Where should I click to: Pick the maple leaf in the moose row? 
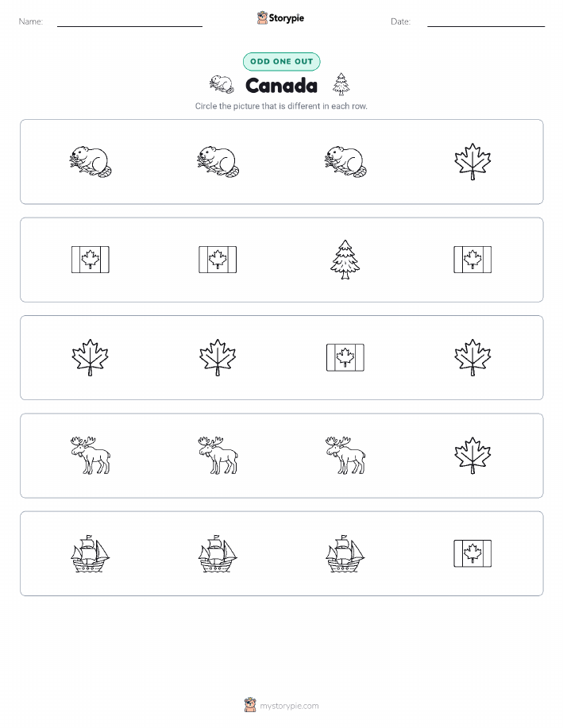[472, 456]
